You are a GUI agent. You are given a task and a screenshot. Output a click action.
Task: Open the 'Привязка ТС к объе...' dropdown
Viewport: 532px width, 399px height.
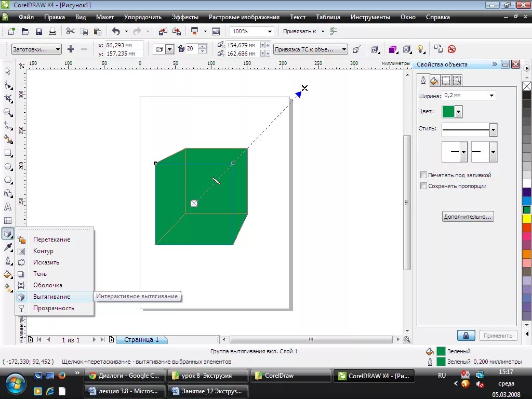pos(344,49)
